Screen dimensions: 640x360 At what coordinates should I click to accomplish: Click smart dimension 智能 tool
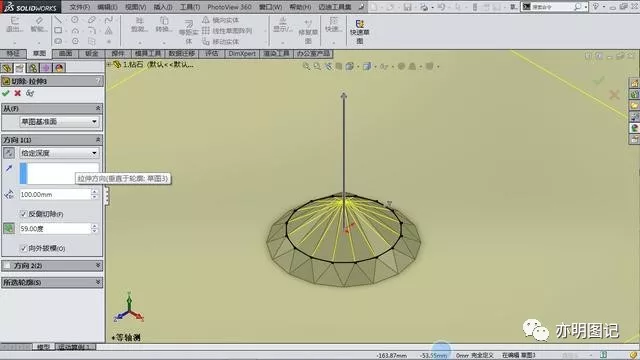click(39, 24)
